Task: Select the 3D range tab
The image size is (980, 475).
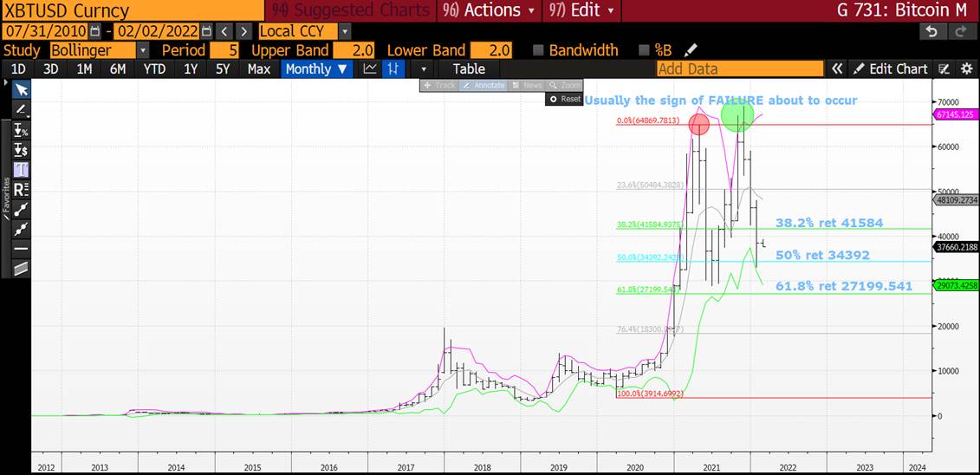Action: point(51,68)
